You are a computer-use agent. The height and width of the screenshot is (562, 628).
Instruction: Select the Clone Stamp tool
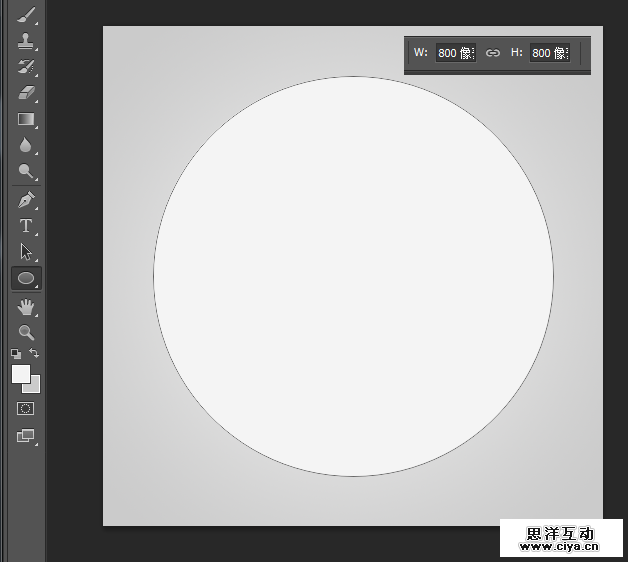(x=26, y=42)
